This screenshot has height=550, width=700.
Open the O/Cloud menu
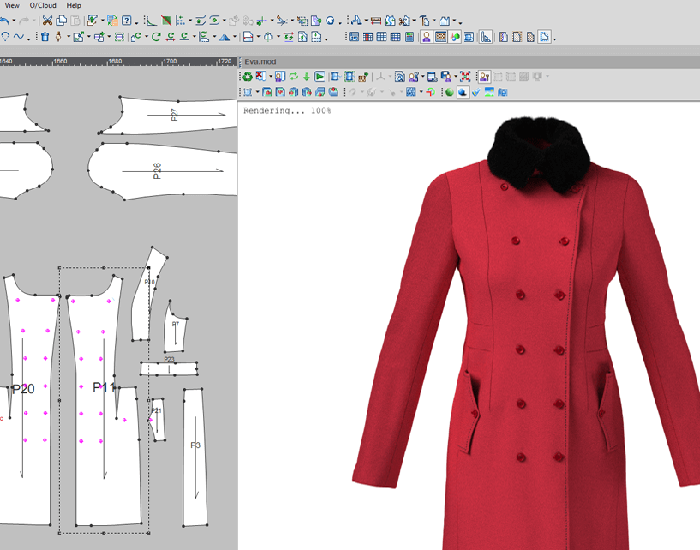(43, 5)
